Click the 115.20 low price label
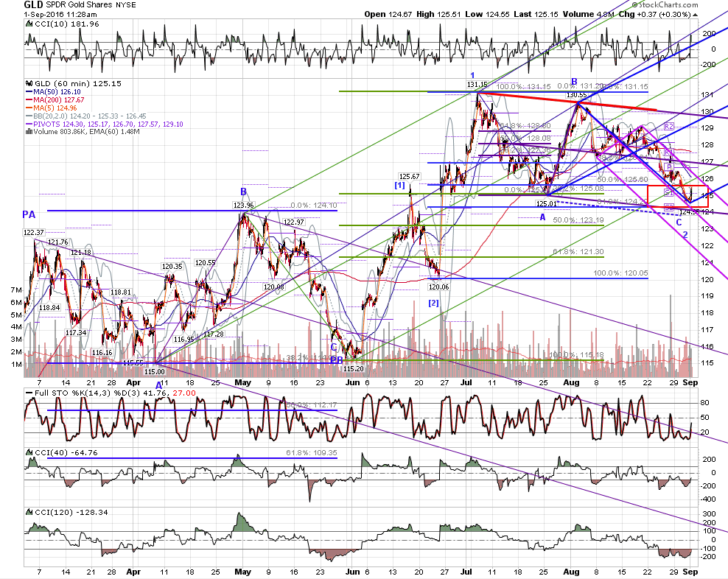 pyautogui.click(x=354, y=368)
